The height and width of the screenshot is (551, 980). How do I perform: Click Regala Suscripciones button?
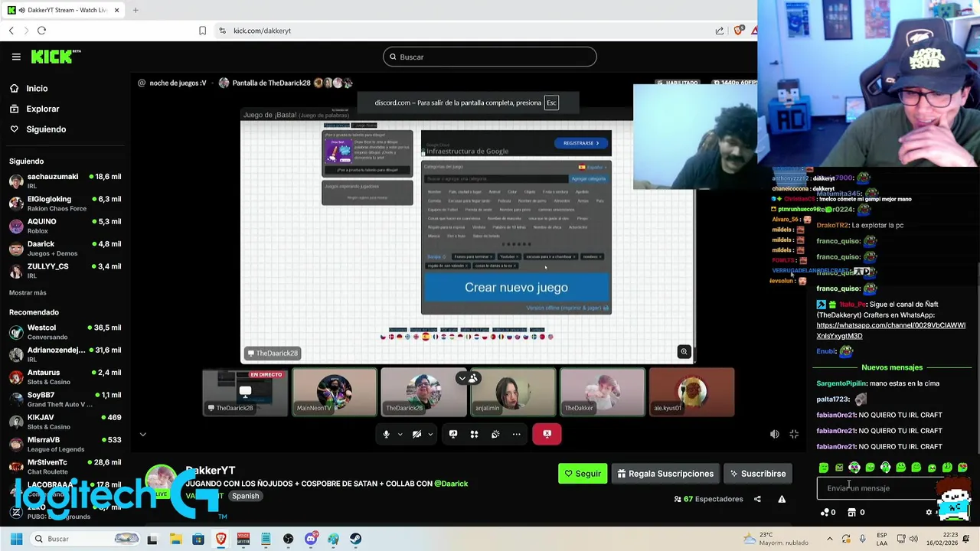(x=665, y=474)
